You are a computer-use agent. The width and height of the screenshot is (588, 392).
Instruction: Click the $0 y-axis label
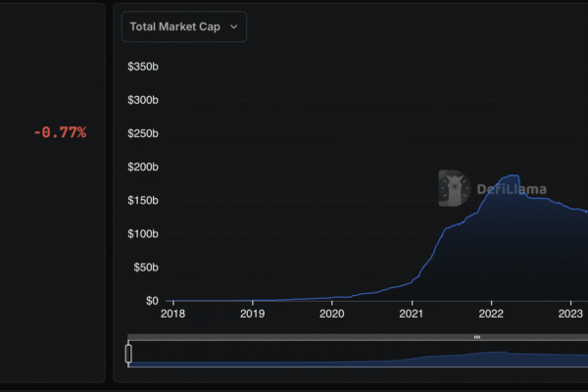151,301
